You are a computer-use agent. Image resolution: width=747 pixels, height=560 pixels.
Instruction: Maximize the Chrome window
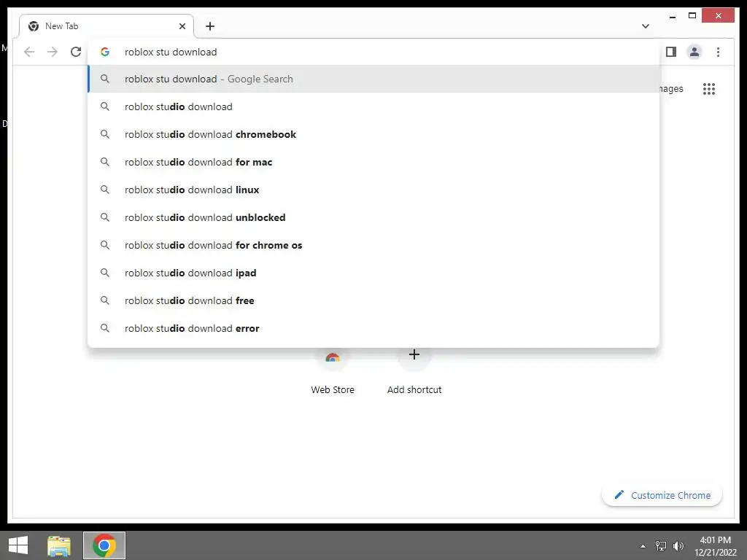click(692, 16)
